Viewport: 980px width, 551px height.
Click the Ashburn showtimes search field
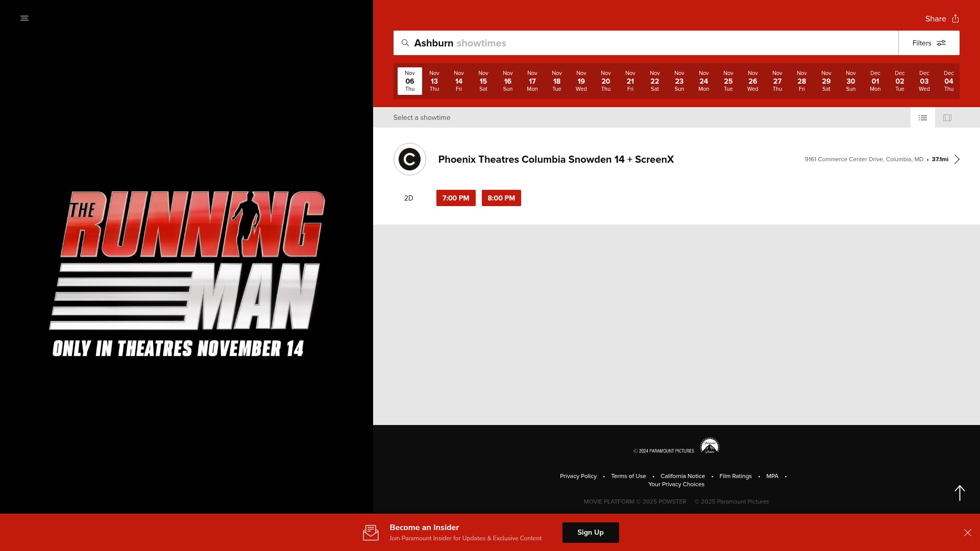point(646,43)
